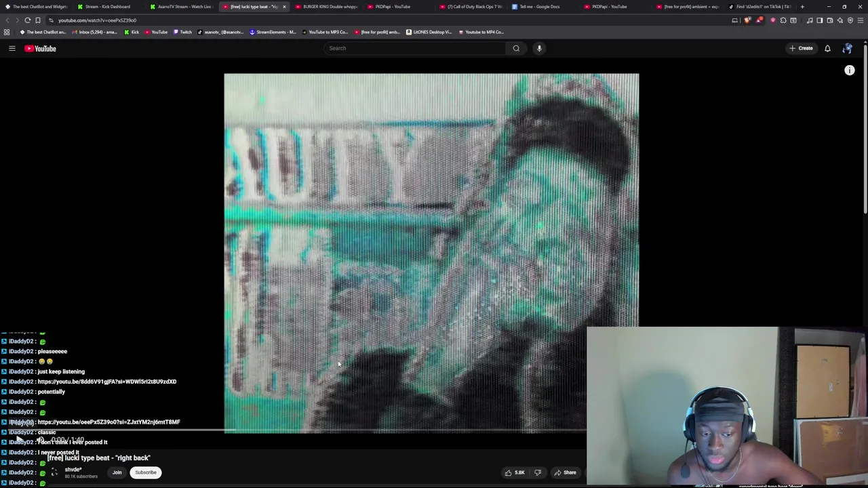Open the video info card icon
Viewport: 868px width, 488px height.
pos(850,70)
